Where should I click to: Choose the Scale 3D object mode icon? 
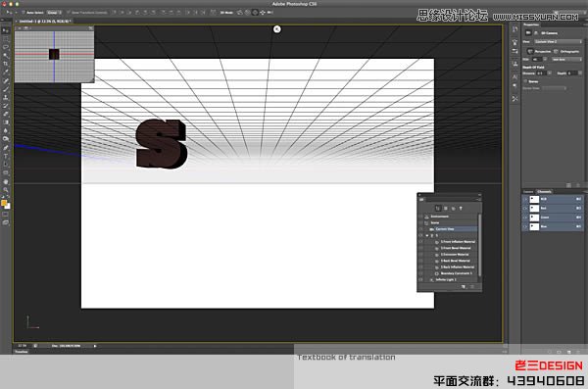coord(270,13)
